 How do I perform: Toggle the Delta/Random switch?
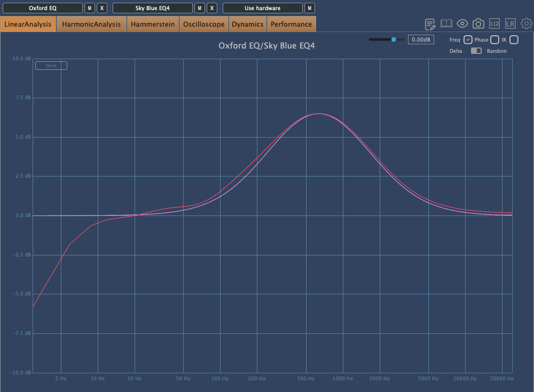[476, 51]
